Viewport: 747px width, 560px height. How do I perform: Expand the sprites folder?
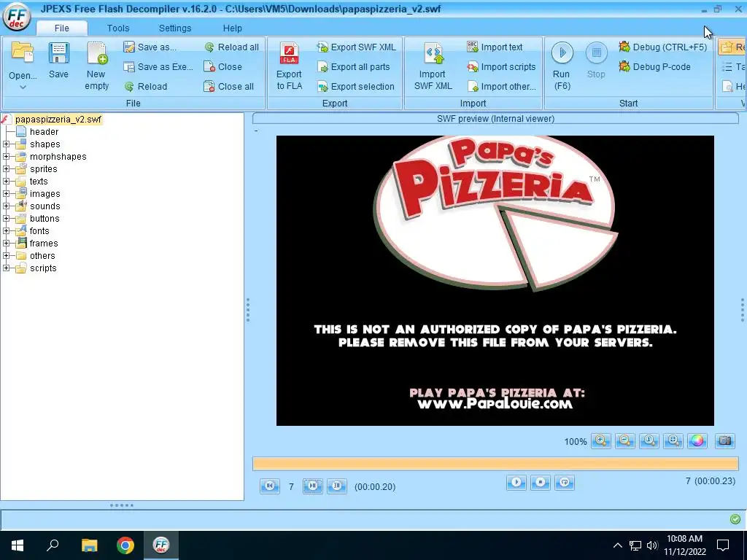coord(6,169)
